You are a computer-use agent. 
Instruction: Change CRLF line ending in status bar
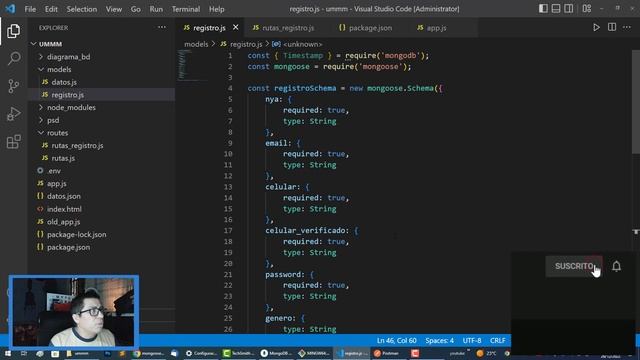498,340
